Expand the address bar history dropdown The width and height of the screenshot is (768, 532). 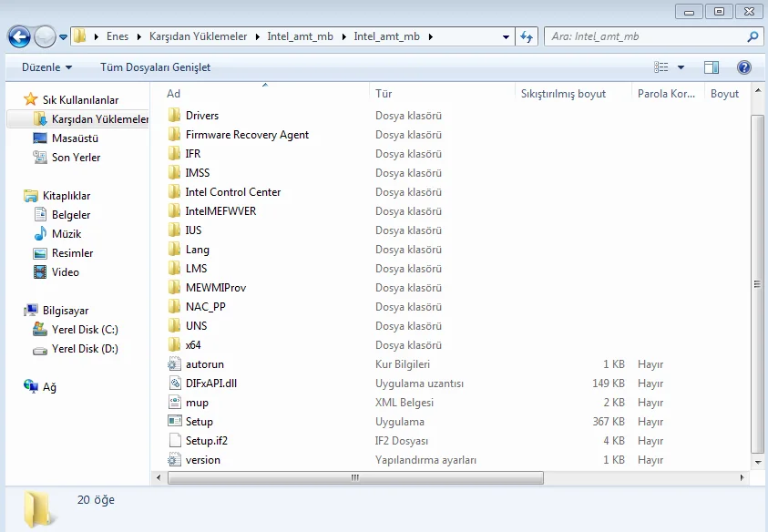tap(506, 36)
